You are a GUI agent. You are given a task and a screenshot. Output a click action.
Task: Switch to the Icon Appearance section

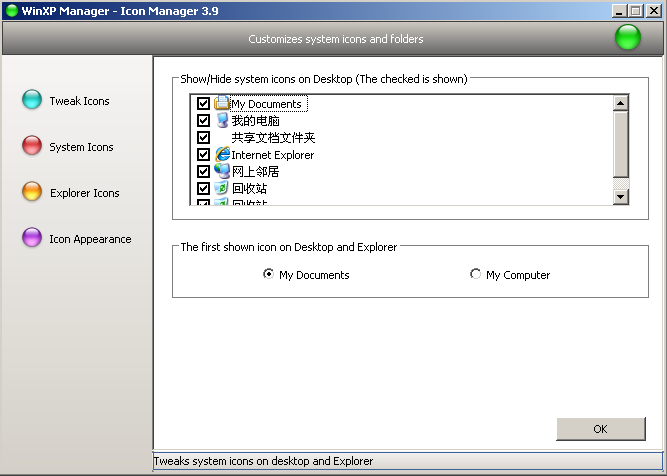90,239
